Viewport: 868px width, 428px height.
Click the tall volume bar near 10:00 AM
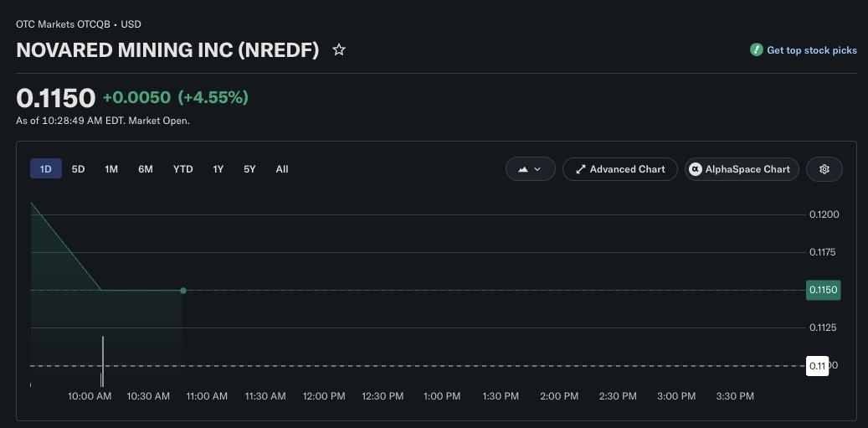pyautogui.click(x=103, y=361)
